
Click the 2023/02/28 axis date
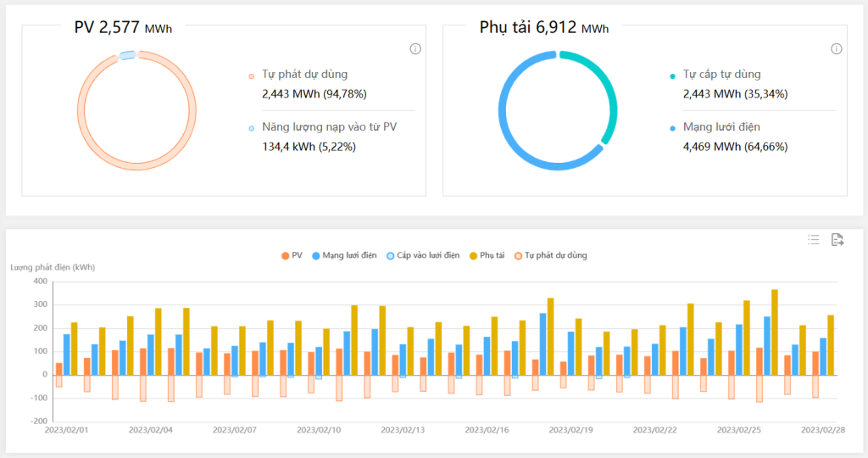(x=823, y=430)
